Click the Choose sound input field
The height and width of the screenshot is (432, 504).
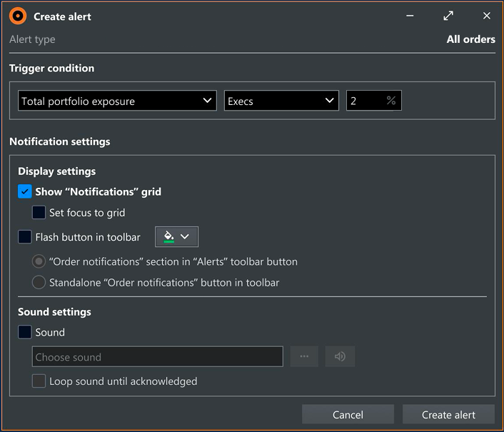pos(158,356)
